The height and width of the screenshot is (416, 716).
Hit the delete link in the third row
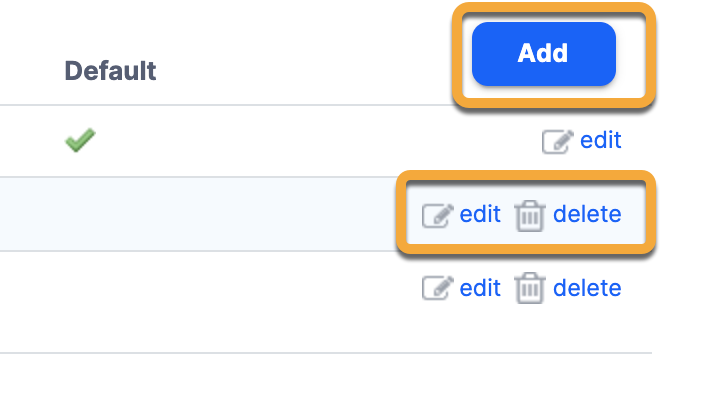[x=587, y=288]
